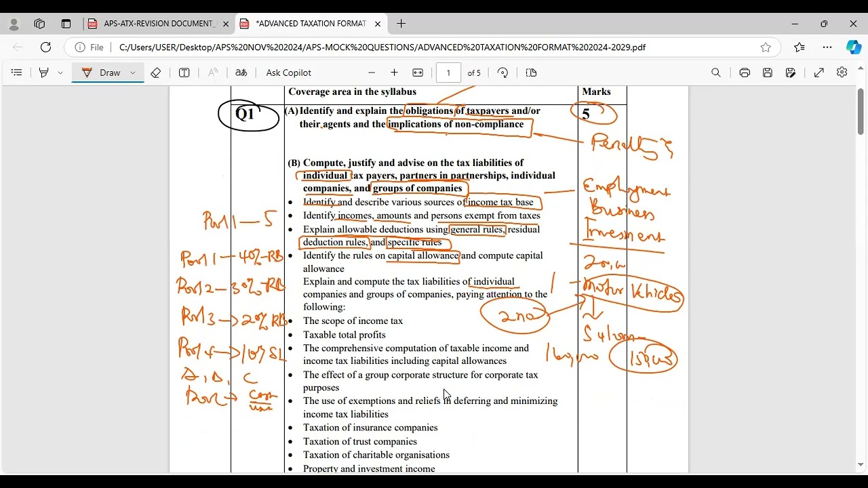Open the browser profile icon
The image size is (868, 488).
[x=14, y=24]
